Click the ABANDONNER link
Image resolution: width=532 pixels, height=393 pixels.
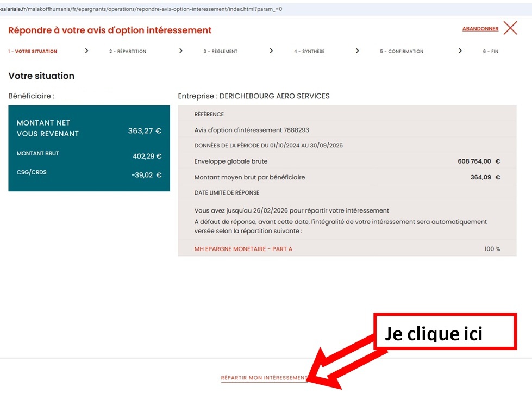click(x=480, y=29)
